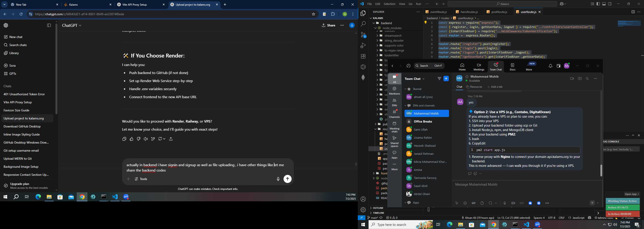Screen dimensions: 644x229
Task: Collapse Starred section in Zoom
Action: pyautogui.click(x=405, y=89)
